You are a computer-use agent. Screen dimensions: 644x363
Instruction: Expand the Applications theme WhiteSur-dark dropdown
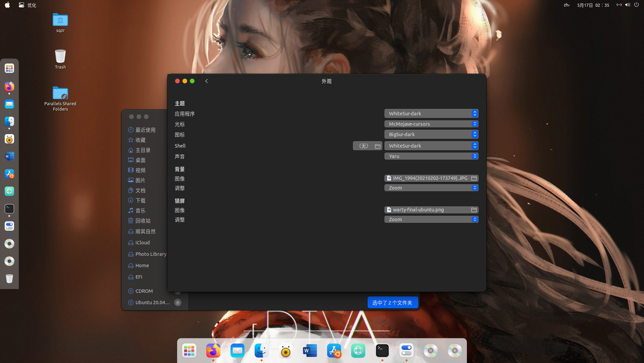431,114
